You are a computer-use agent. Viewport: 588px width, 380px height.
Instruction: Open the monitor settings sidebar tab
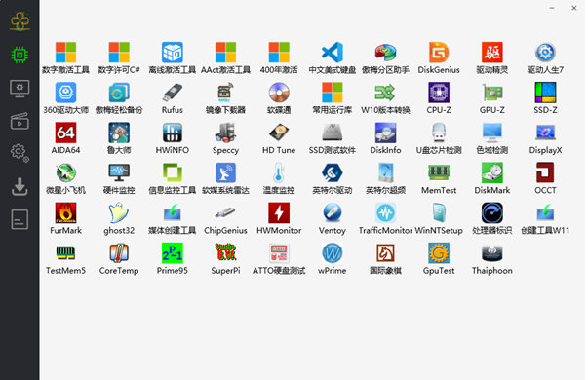(20, 89)
